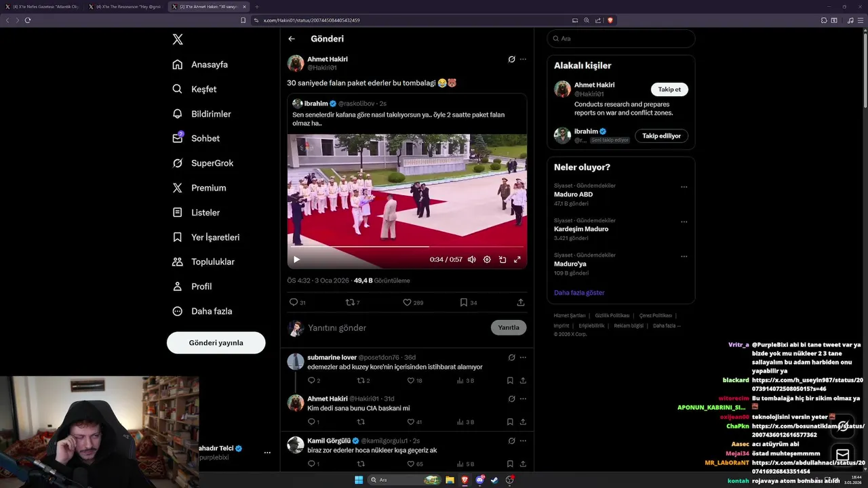Open Listeler in the sidebar
The height and width of the screenshot is (488, 868).
pyautogui.click(x=196, y=212)
